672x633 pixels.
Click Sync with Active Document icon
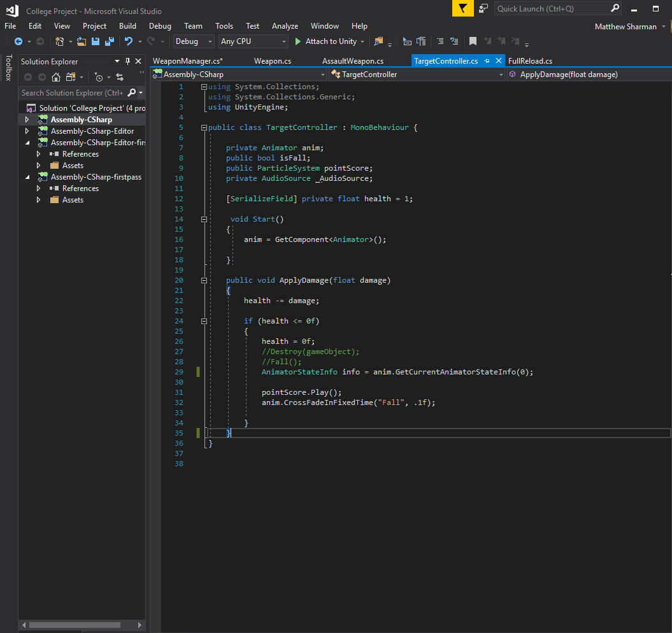click(x=120, y=77)
